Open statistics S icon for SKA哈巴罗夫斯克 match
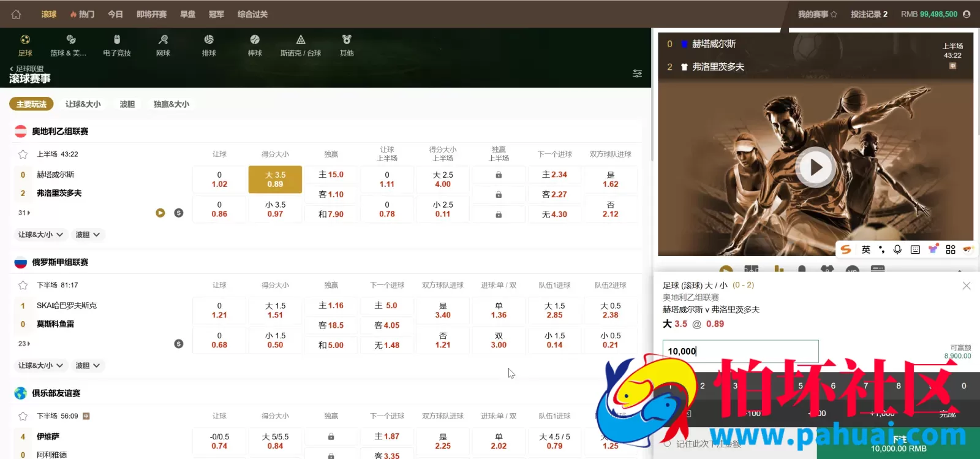The height and width of the screenshot is (459, 980). pyautogui.click(x=179, y=344)
